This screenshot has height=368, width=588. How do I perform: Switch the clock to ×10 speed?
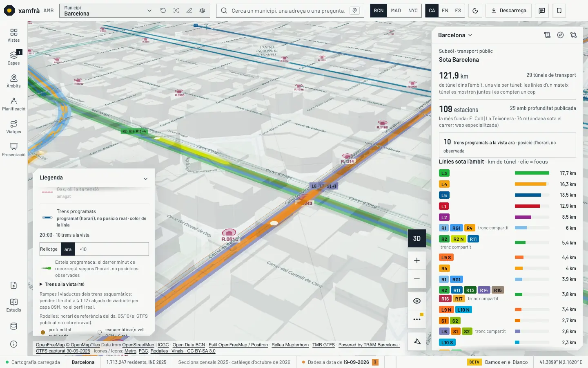pyautogui.click(x=83, y=249)
